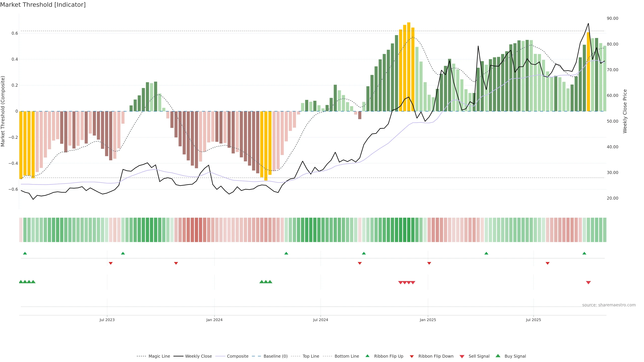Image resolution: width=644 pixels, height=362 pixels.
Task: Click the last Ribbon Flip Up marker on right
Action: [584, 253]
